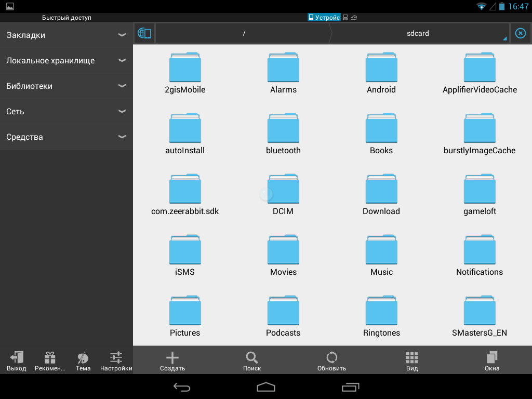Viewport: 532px width, 399px height.
Task: Open the DCIM folder
Action: click(283, 195)
